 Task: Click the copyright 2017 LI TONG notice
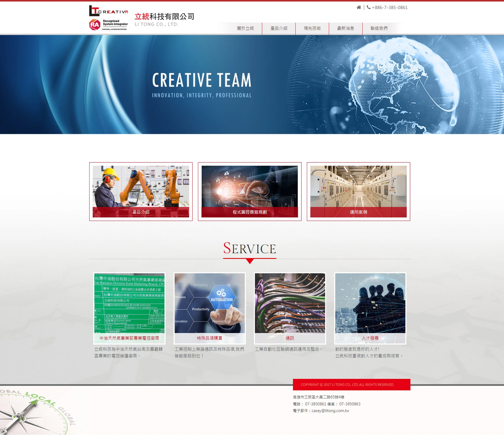347,385
